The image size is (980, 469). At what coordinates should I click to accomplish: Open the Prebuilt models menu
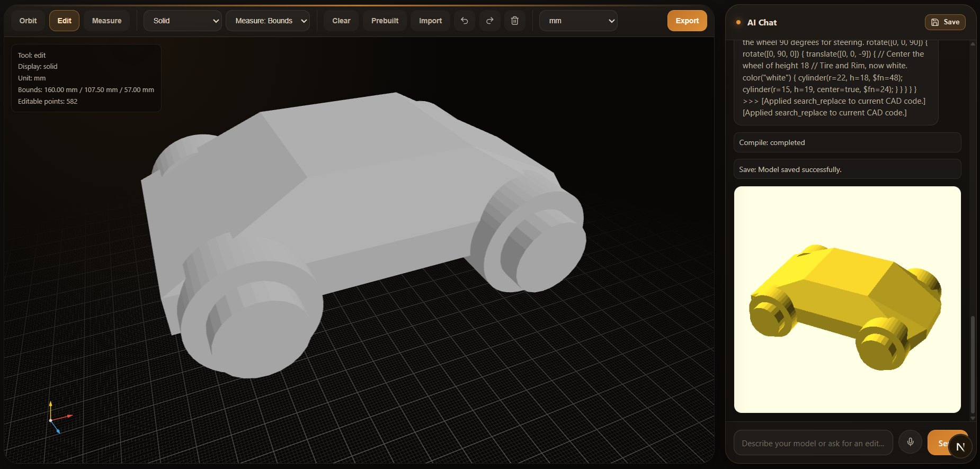tap(385, 21)
